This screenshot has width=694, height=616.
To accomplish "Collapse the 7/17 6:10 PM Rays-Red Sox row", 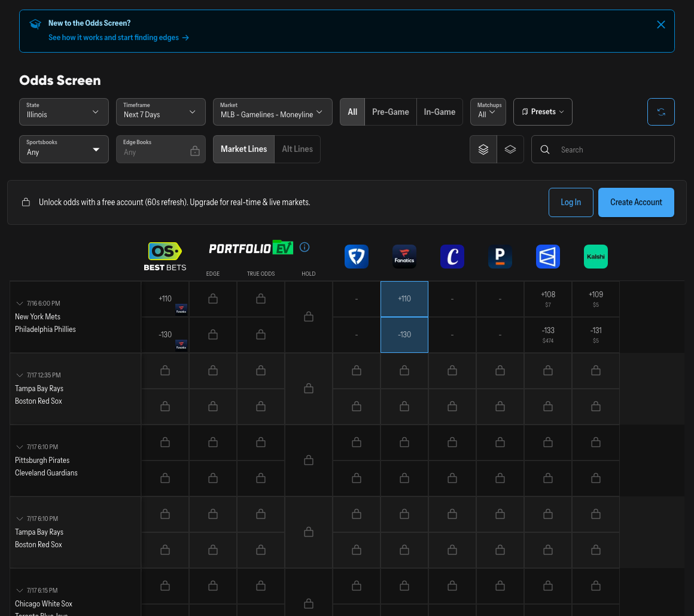I will pos(20,519).
